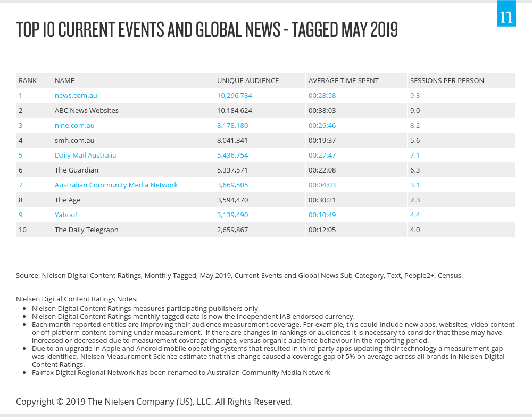Click the Nielsen logo icon
Viewport: 532px width, 417px height.
(x=506, y=13)
